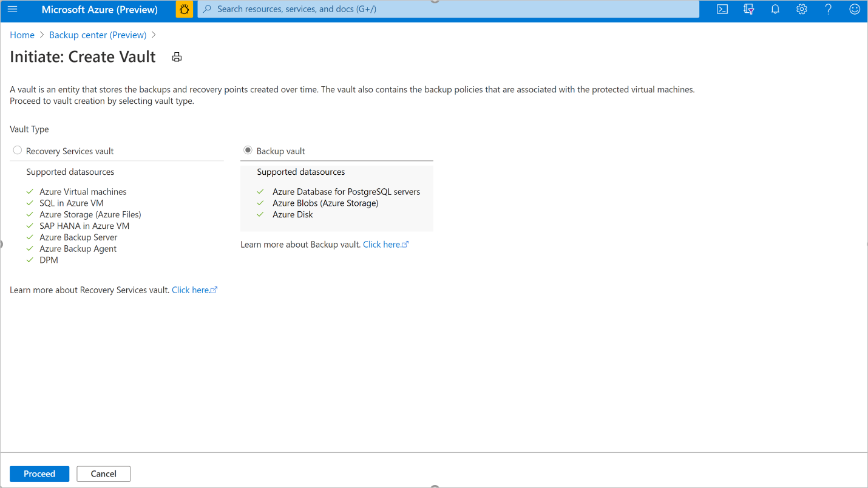Click the Azure Blobs (Azure Storage) text

click(325, 203)
